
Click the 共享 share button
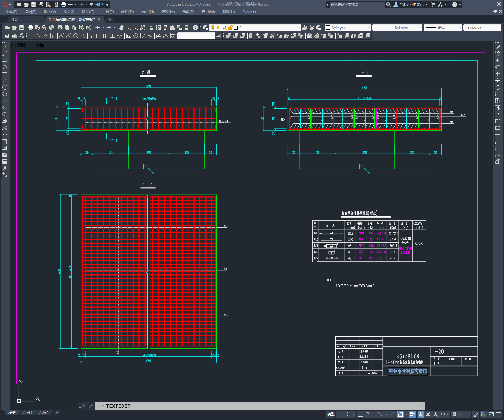click(x=102, y=5)
